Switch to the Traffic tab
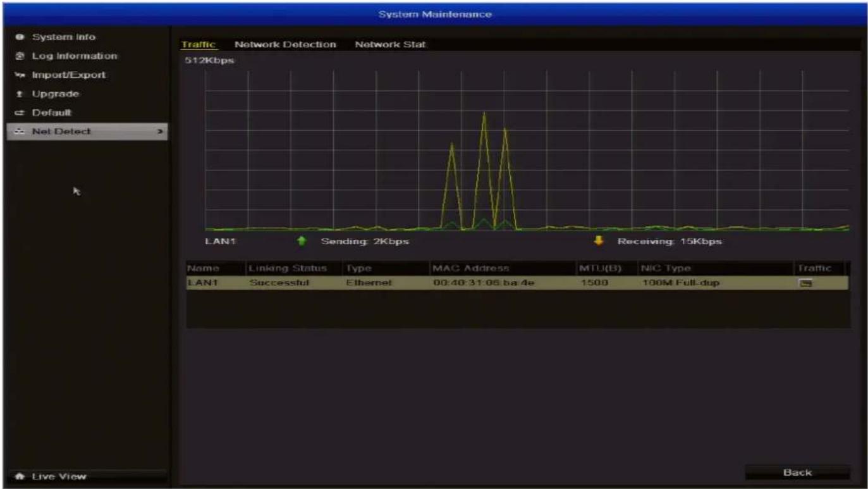The image size is (868, 489). click(x=199, y=45)
